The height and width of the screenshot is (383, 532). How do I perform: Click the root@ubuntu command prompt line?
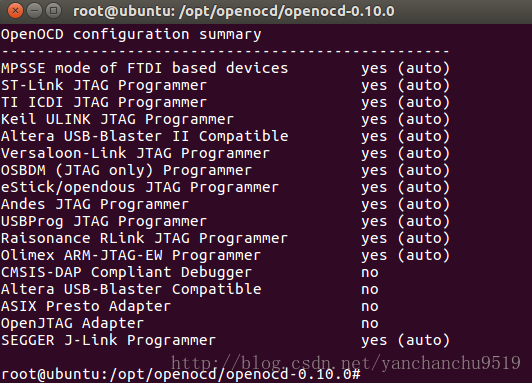coord(181,374)
